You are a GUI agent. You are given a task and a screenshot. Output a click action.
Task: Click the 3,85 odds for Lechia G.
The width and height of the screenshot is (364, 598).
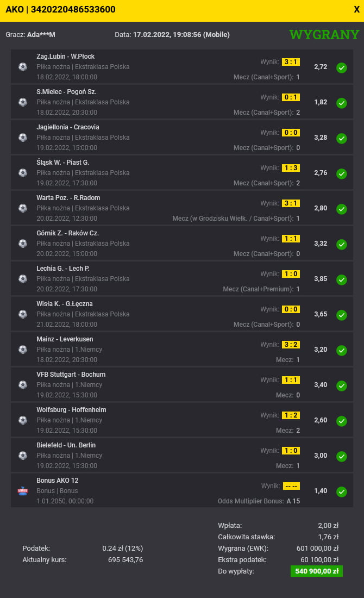pyautogui.click(x=321, y=278)
